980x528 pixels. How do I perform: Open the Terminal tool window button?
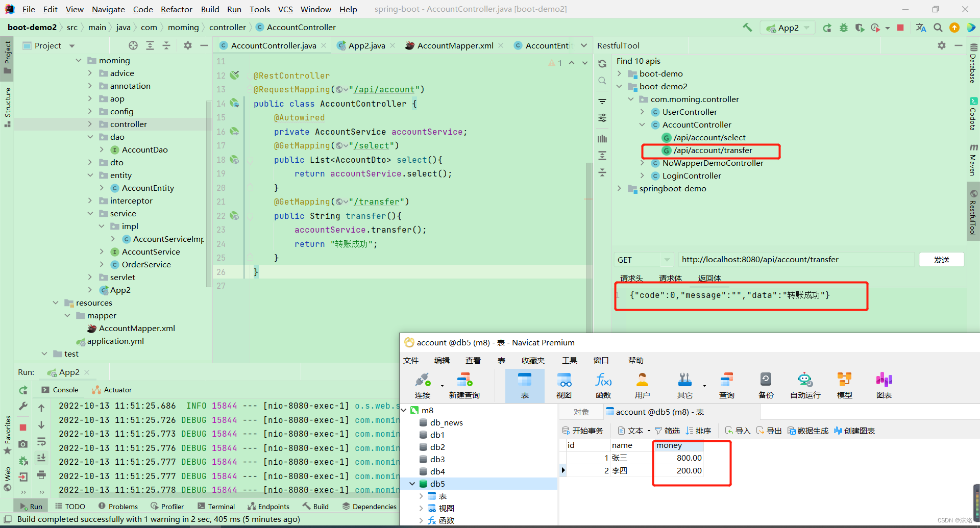point(216,507)
